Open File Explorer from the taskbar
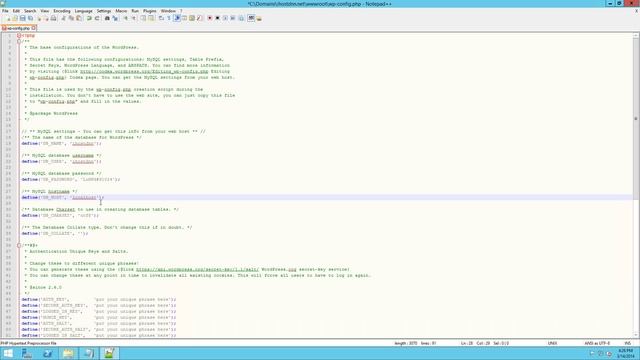640x360 pixels. 68,353
